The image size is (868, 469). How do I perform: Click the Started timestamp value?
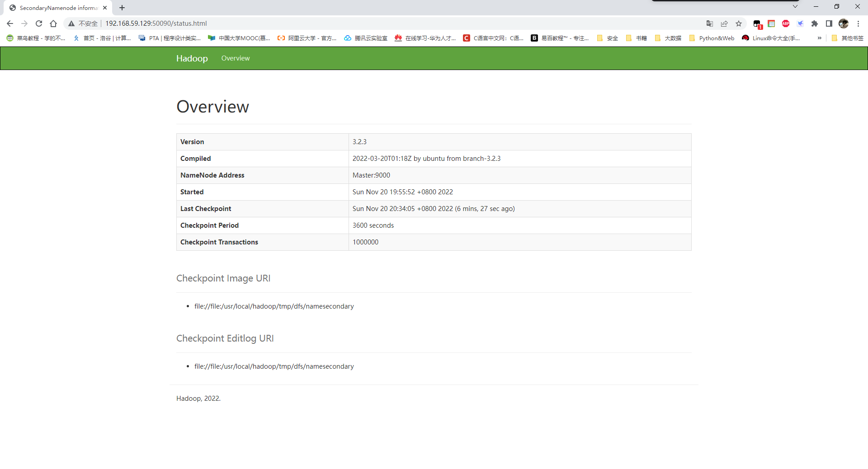[x=403, y=192]
